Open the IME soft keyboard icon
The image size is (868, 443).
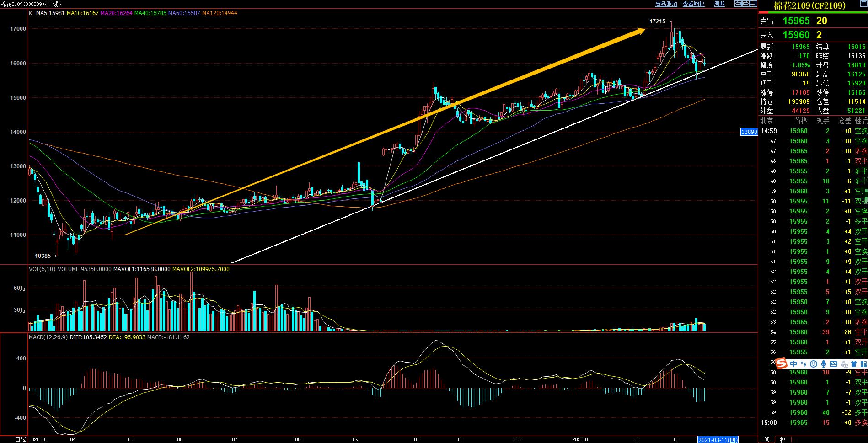833,364
